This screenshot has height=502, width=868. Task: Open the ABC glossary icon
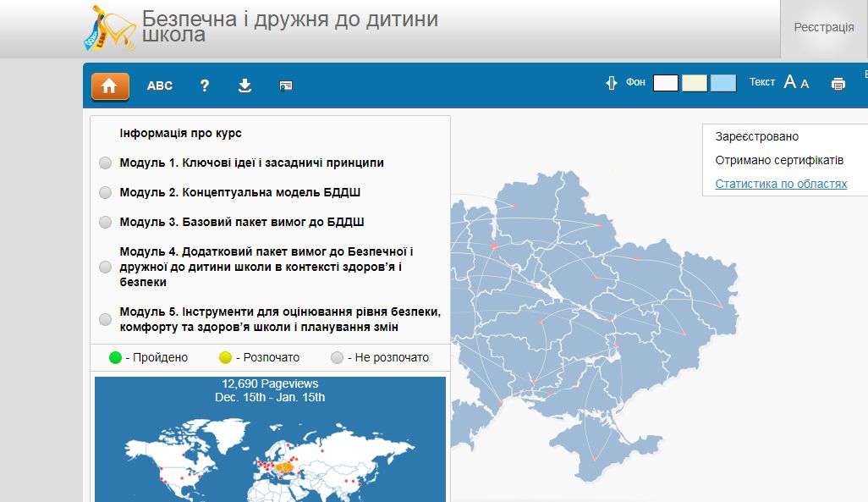(x=159, y=86)
